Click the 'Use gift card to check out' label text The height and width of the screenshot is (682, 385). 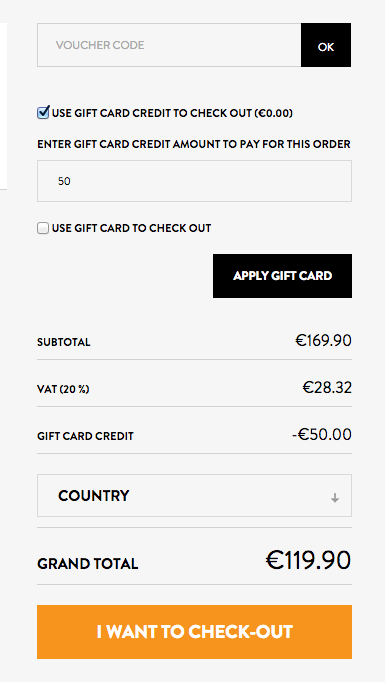pyautogui.click(x=131, y=228)
